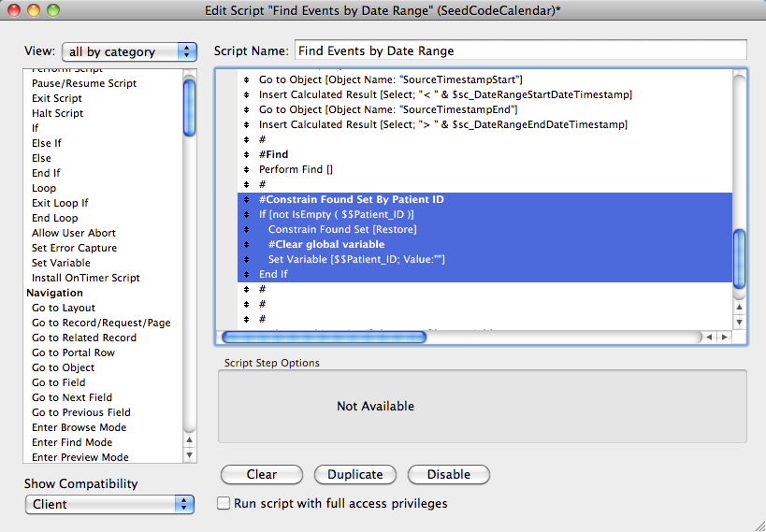Select Enter Browse Mode step
This screenshot has width=766, height=532.
pyautogui.click(x=79, y=427)
